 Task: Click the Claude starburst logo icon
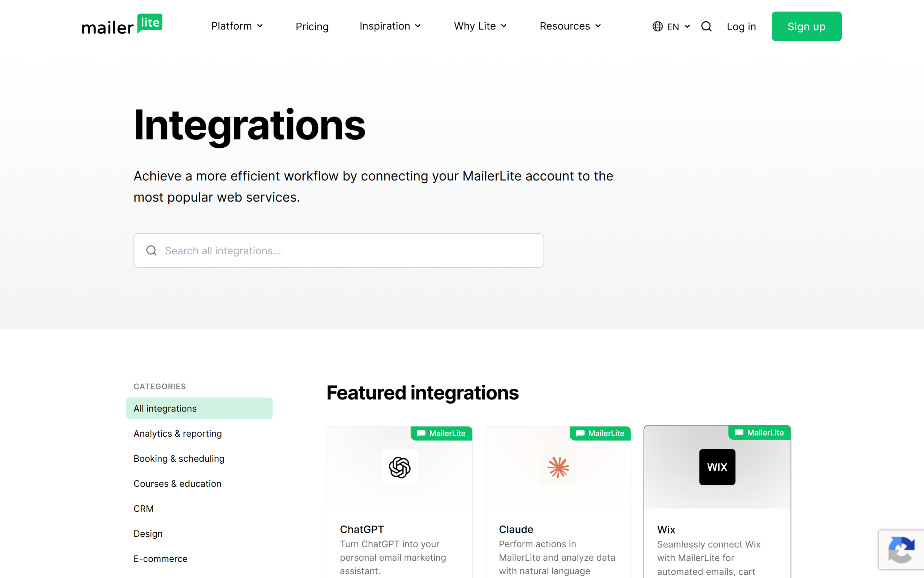558,467
